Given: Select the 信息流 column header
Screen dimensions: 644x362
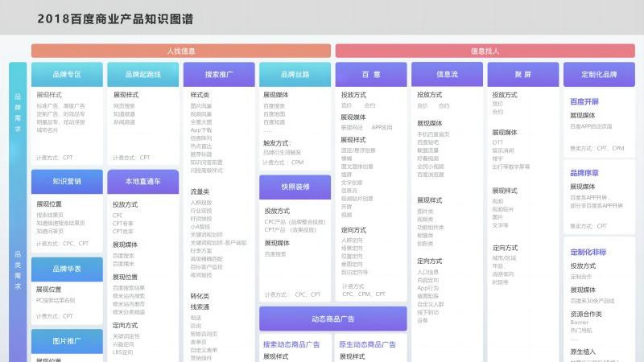Looking at the screenshot, I should coord(447,74).
